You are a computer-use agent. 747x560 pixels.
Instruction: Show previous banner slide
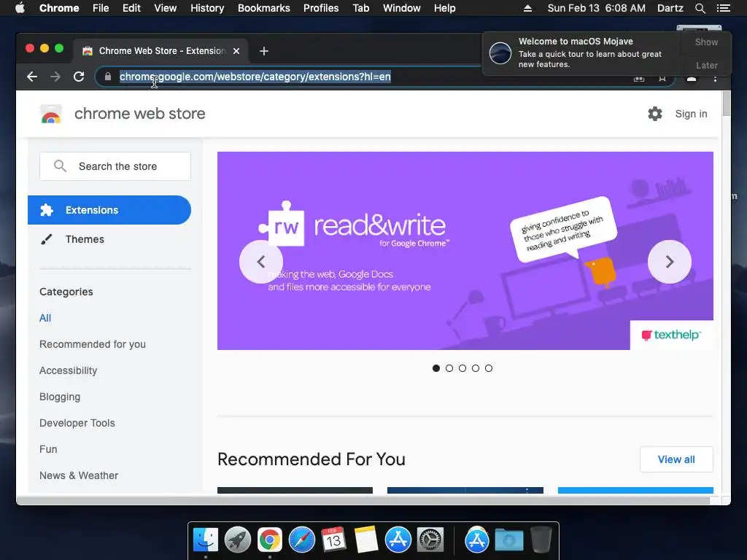(261, 262)
